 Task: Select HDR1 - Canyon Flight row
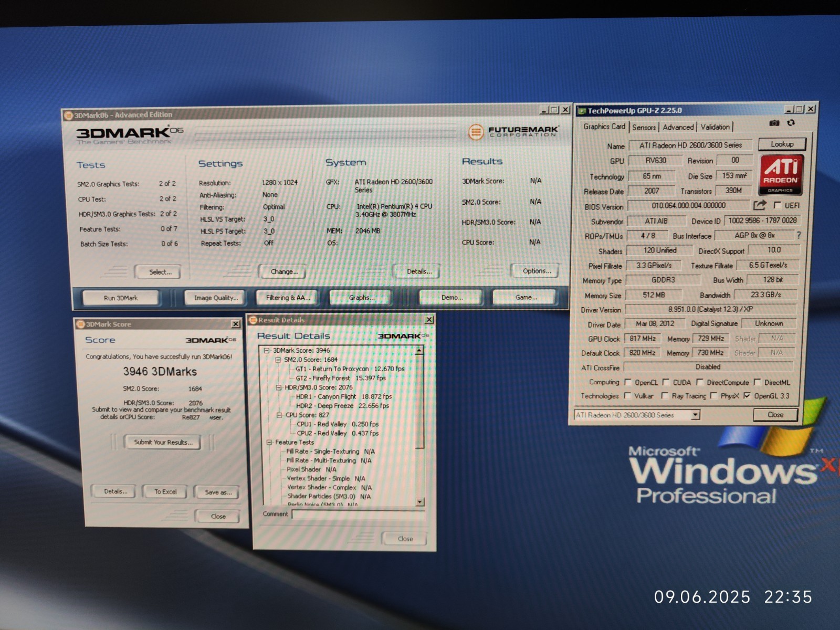344,396
